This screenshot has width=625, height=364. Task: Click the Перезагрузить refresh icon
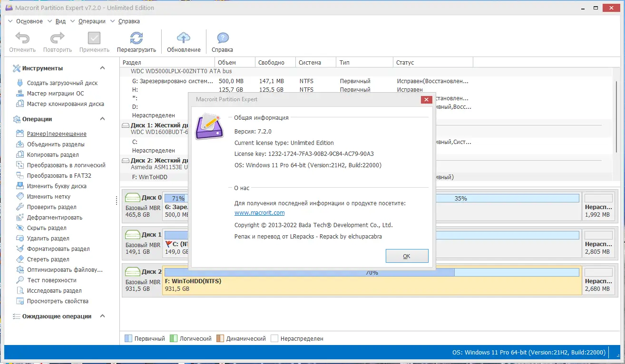[x=137, y=38]
